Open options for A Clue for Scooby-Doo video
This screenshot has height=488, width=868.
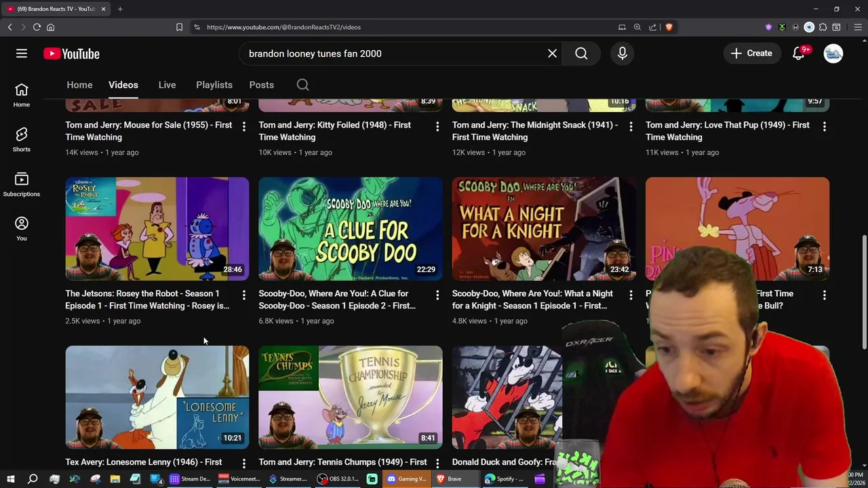pos(437,295)
